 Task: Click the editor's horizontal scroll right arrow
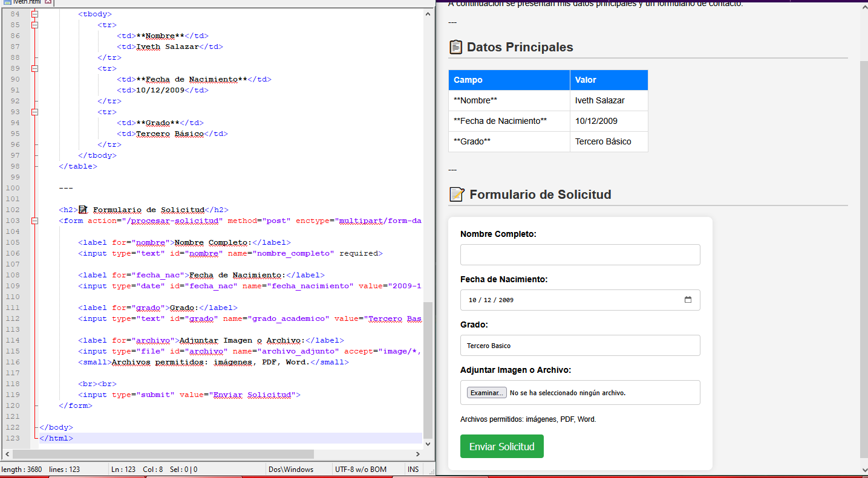[x=417, y=454]
